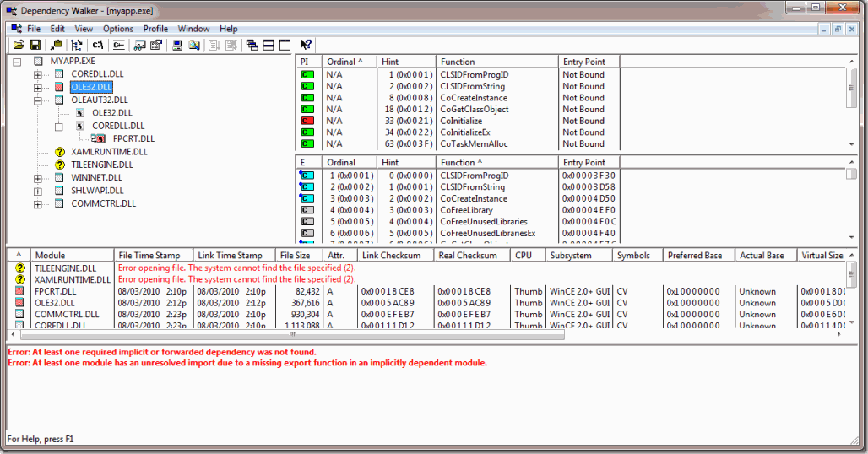Open the module Properties toolbar icon
This screenshot has height=454, width=868.
[156, 46]
